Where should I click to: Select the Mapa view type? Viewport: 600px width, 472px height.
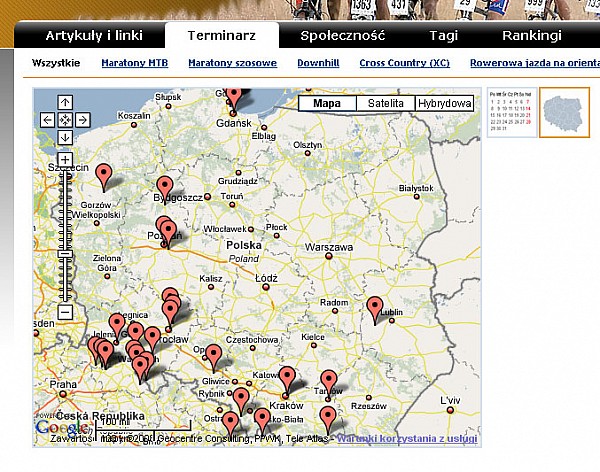point(328,103)
